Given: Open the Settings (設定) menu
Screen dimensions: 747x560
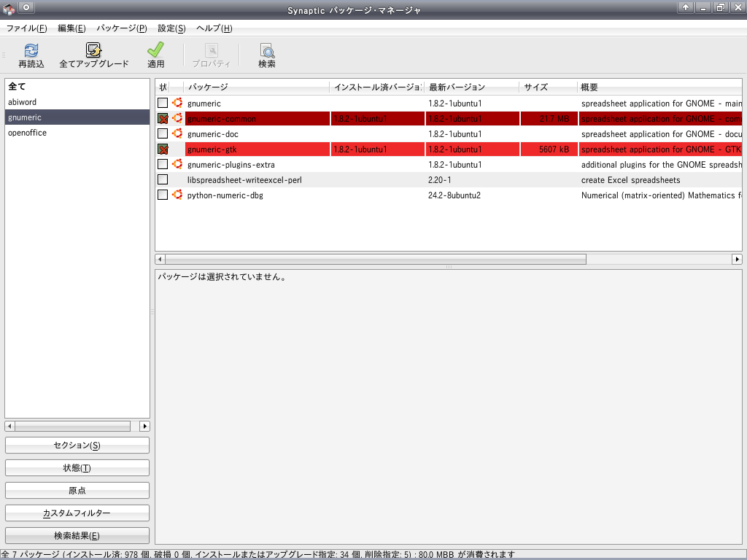Looking at the screenshot, I should click(x=171, y=28).
